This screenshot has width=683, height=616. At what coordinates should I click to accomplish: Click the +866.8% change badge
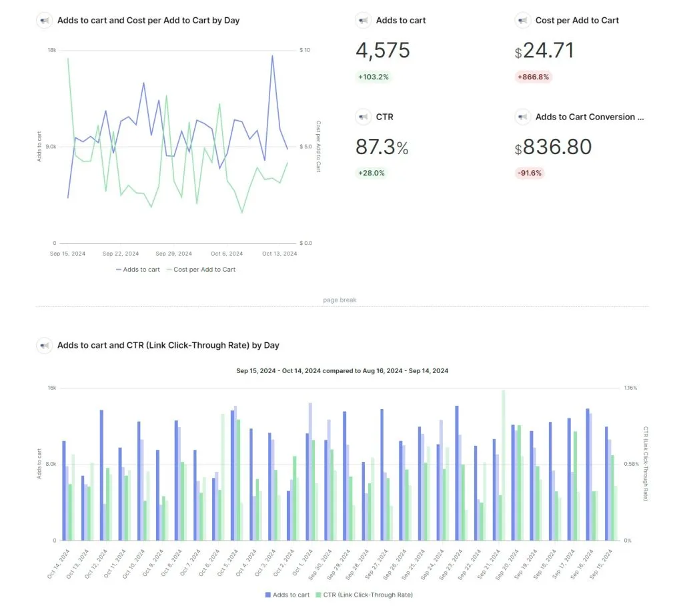tap(533, 77)
